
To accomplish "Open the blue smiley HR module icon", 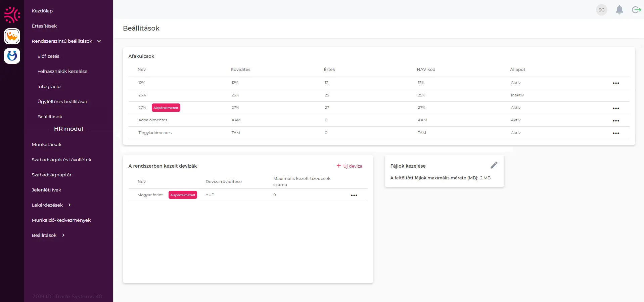I will coord(12,56).
